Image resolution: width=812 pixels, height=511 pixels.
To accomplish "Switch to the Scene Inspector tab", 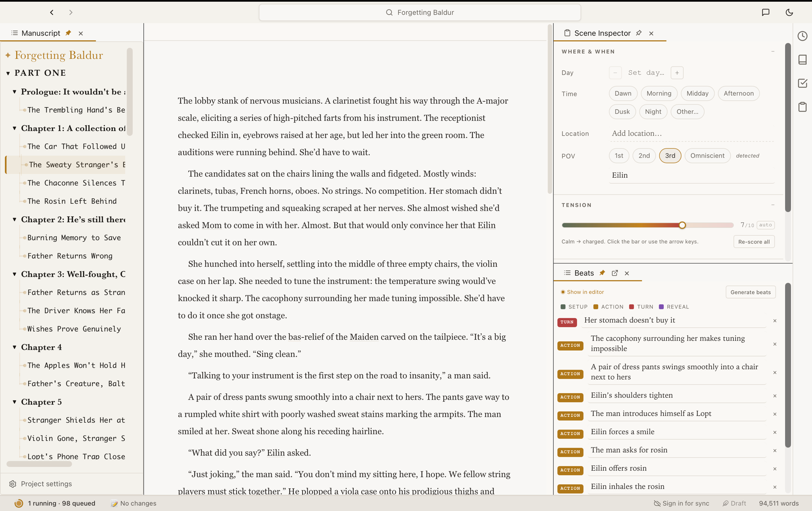I will [602, 33].
